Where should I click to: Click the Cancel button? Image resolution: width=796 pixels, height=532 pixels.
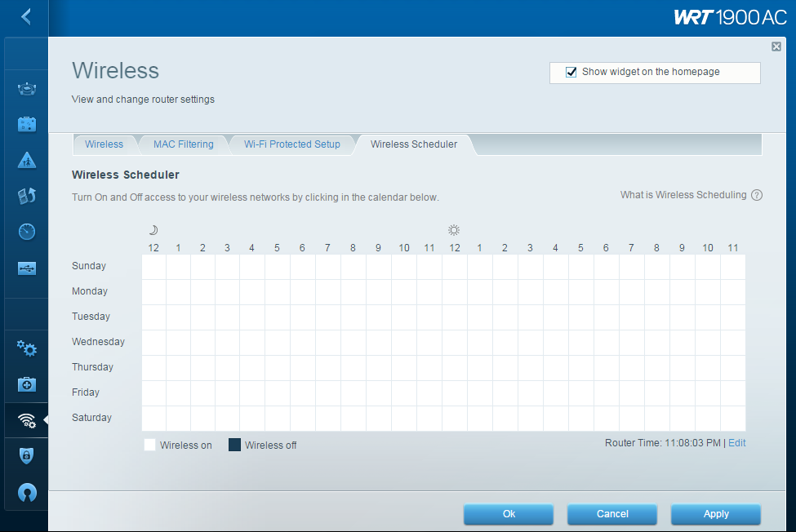click(612, 514)
